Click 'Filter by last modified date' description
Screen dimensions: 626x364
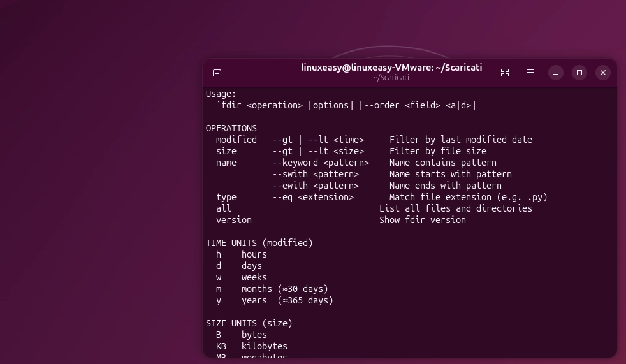[461, 140]
